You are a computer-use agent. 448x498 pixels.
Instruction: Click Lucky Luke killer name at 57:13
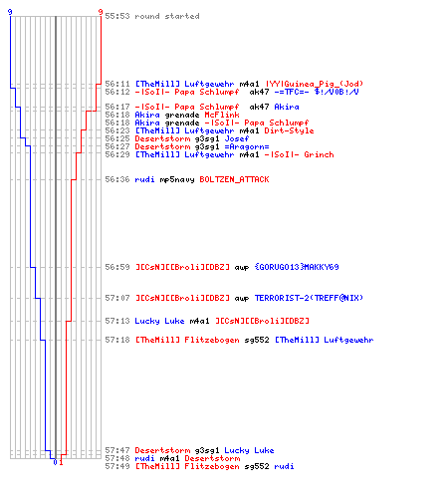159,321
